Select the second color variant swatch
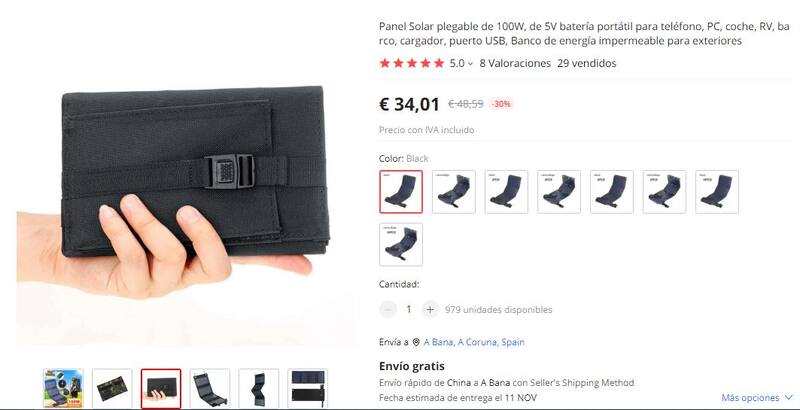Image resolution: width=800 pixels, height=410 pixels. click(454, 192)
